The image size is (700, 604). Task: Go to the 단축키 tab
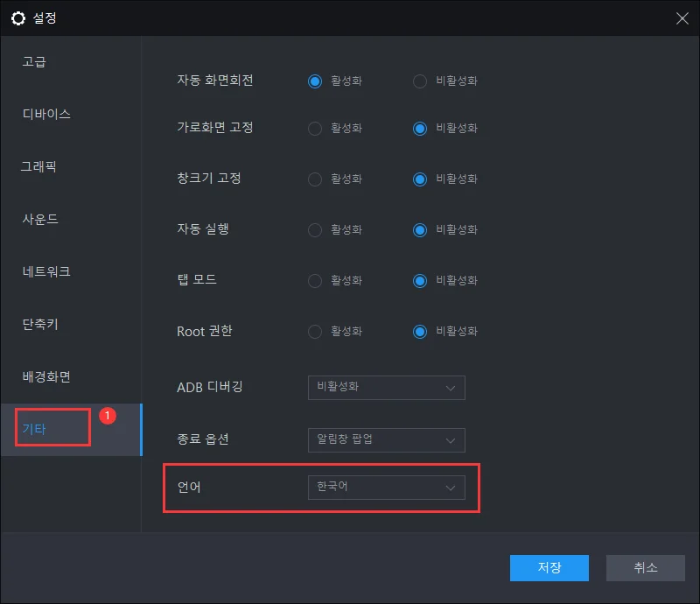coord(40,324)
